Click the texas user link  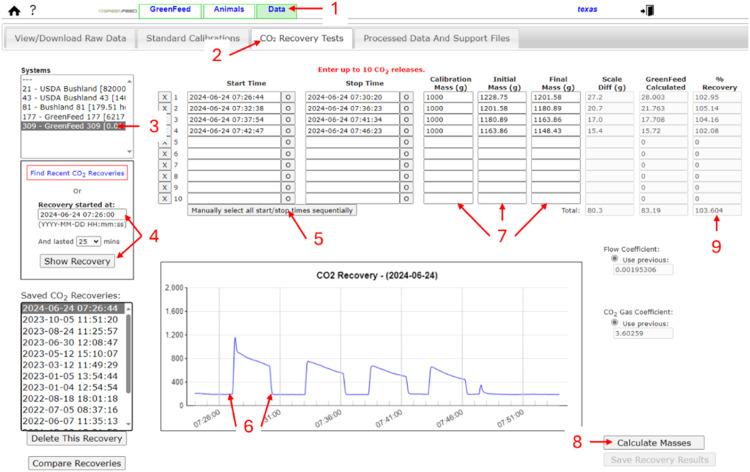click(587, 9)
